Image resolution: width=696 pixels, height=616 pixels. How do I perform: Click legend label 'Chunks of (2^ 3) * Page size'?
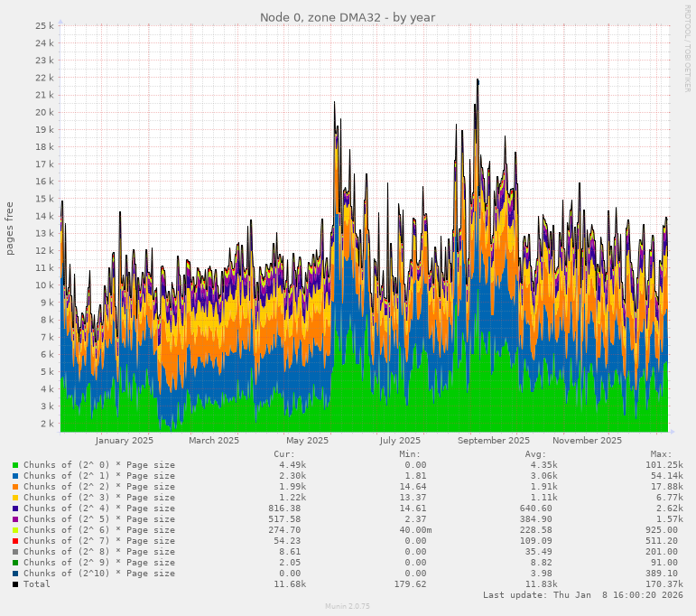click(x=99, y=498)
